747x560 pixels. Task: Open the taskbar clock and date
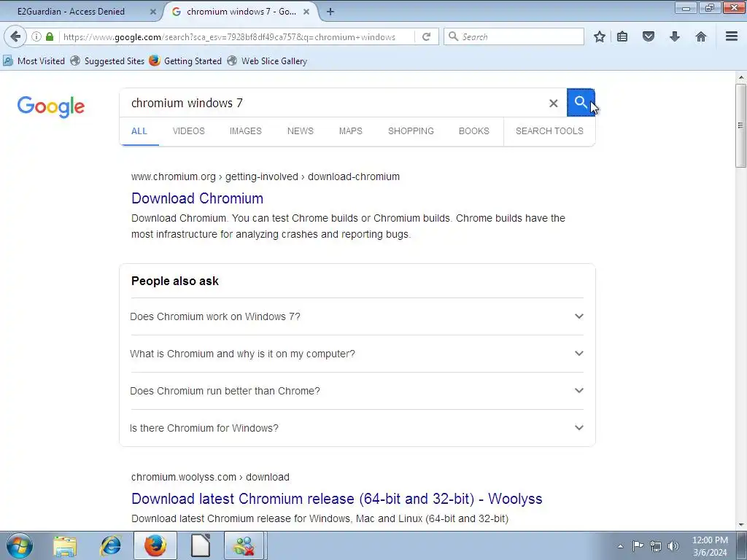pos(710,546)
